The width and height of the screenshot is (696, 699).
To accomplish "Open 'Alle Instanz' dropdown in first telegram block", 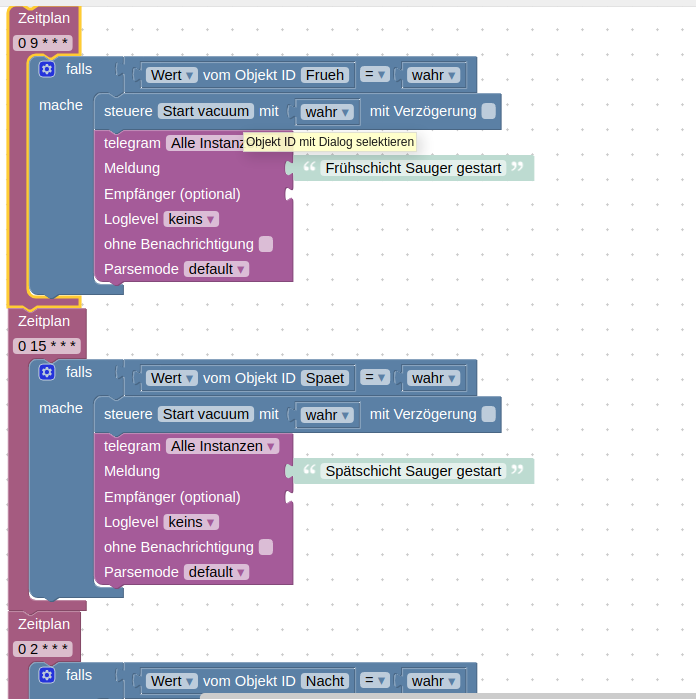I will pyautogui.click(x=205, y=143).
